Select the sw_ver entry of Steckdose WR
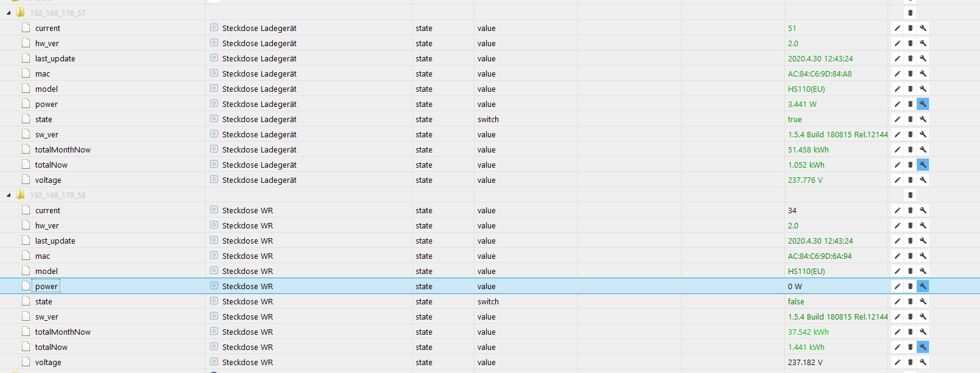The width and height of the screenshot is (980, 373). point(47,317)
